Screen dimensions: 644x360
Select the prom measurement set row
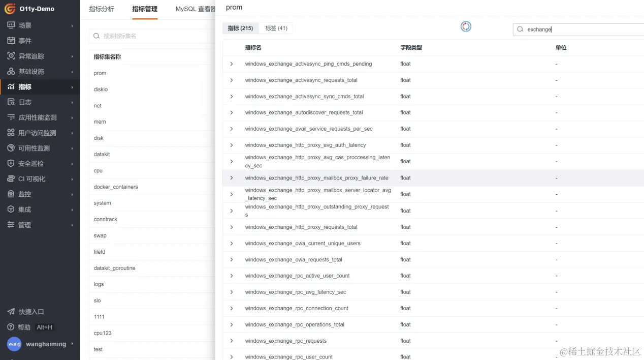pyautogui.click(x=152, y=73)
